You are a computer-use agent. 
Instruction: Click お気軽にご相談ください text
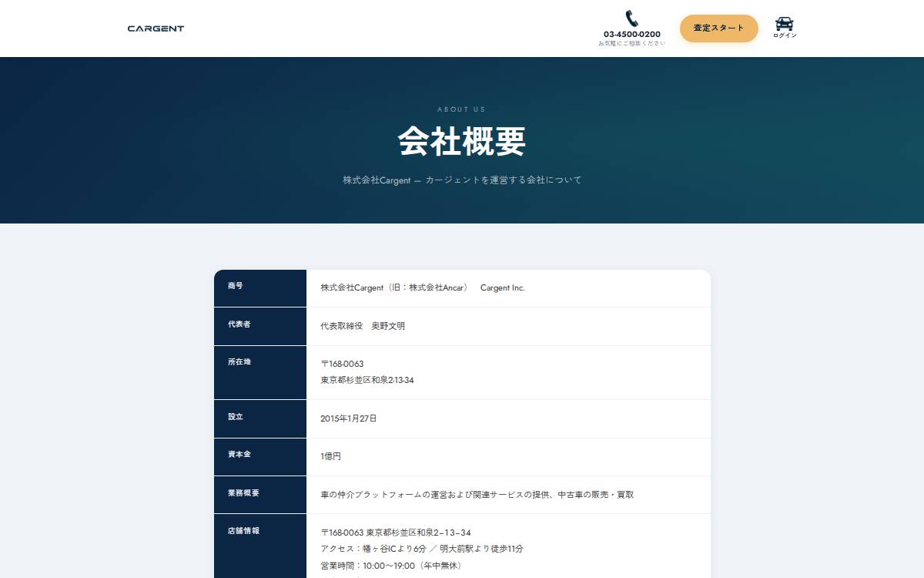[631, 43]
